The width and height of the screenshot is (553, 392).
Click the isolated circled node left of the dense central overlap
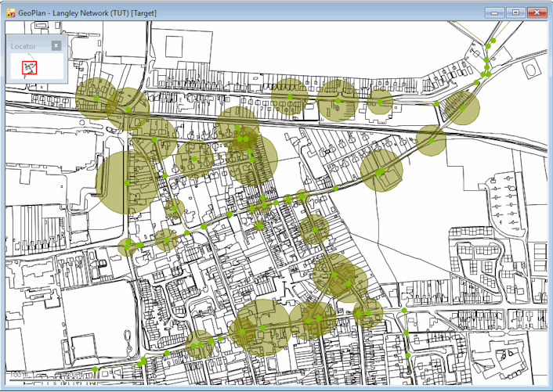click(194, 159)
